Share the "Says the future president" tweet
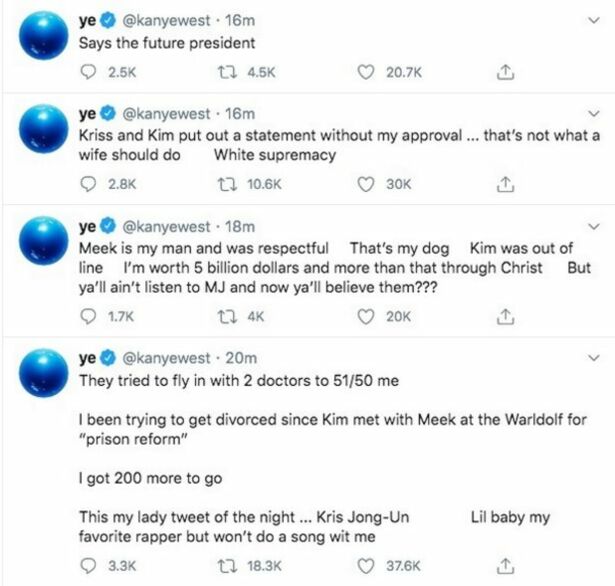The width and height of the screenshot is (615, 586). 505,72
